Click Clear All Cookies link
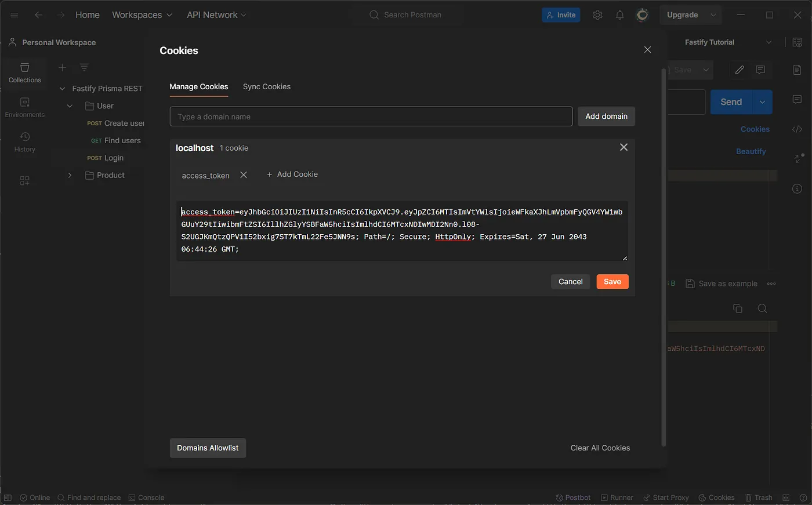 [600, 448]
